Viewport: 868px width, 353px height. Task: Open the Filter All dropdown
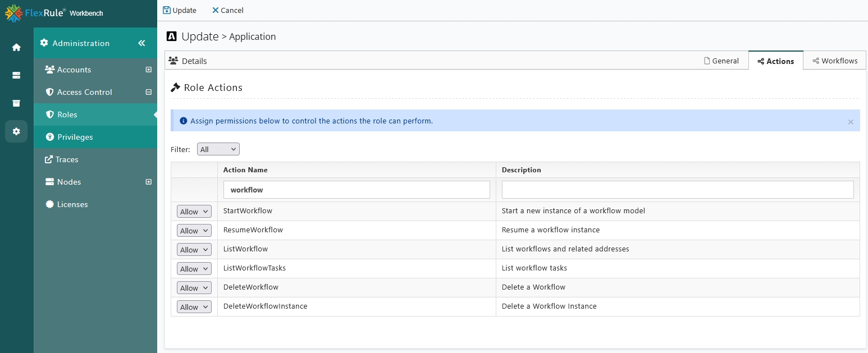[218, 149]
